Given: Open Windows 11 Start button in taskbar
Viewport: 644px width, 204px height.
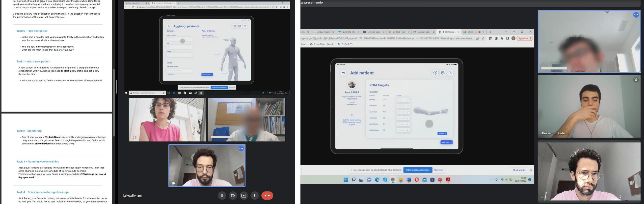Looking at the screenshot, I should [346, 180].
